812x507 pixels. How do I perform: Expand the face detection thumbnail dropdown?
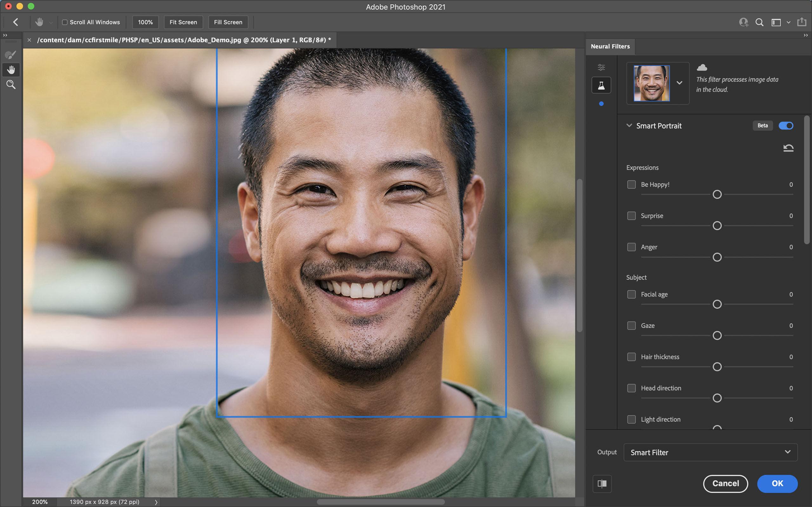point(679,82)
